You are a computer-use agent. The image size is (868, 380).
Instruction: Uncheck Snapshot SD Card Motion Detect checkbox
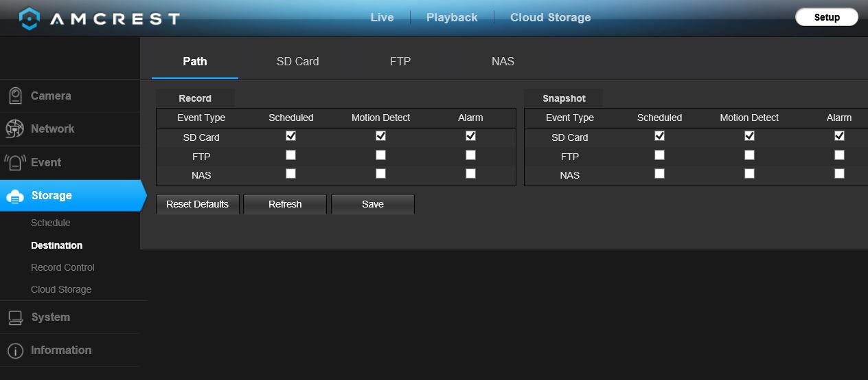tap(749, 136)
